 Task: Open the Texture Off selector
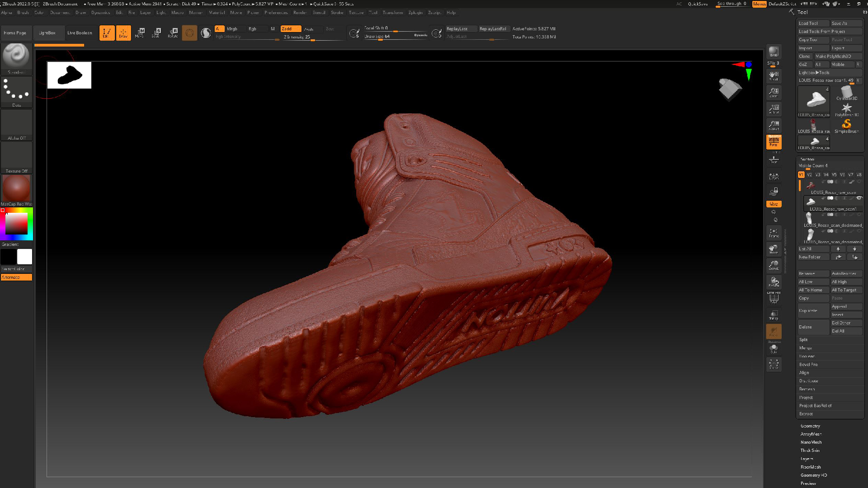[x=16, y=158]
